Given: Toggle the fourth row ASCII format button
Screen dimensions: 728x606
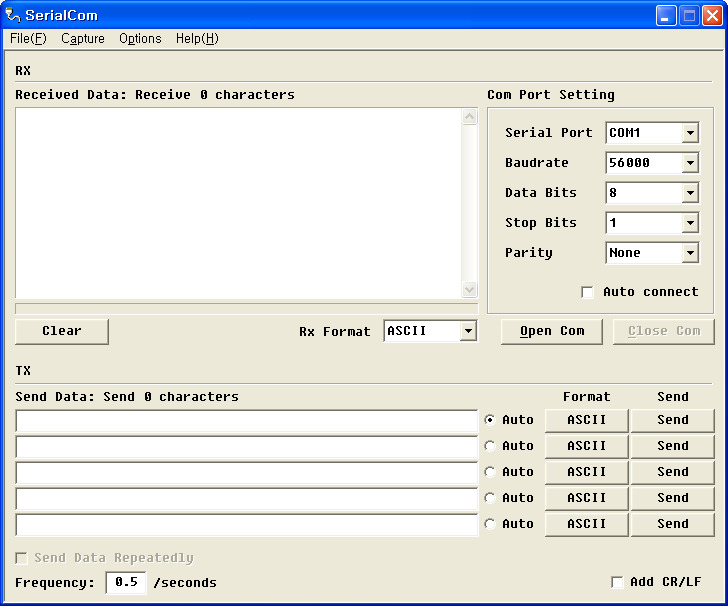Looking at the screenshot, I should [586, 498].
